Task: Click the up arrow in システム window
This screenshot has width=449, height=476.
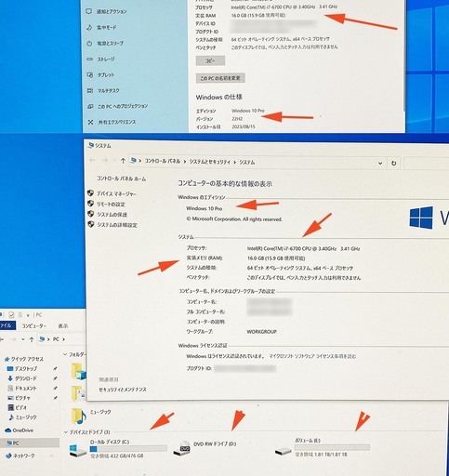Action: coord(123,161)
